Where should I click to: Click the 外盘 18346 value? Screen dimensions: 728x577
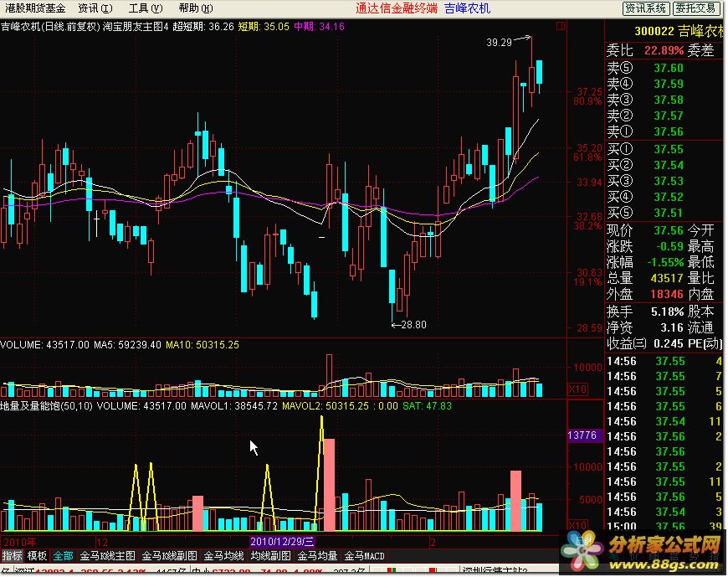[x=667, y=294]
